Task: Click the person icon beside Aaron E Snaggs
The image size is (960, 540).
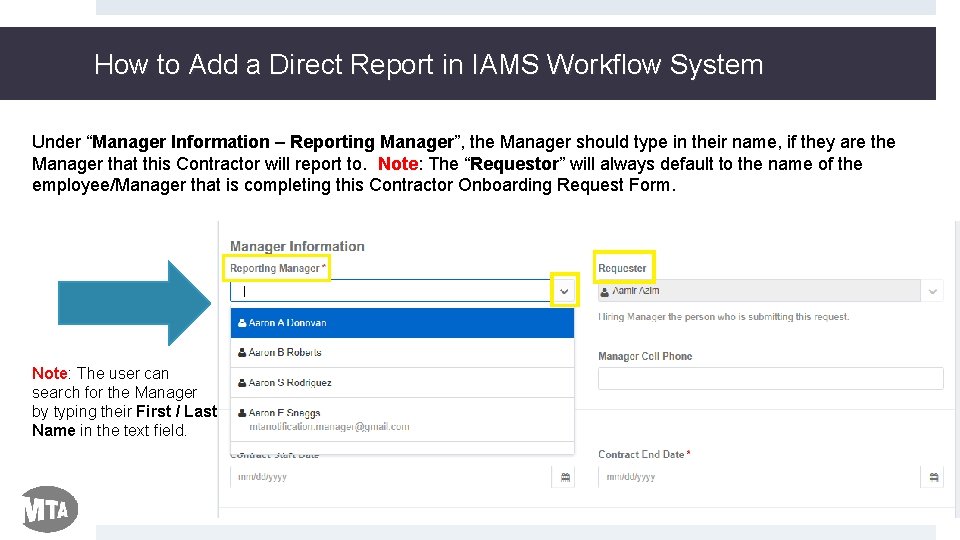Action: pos(242,413)
